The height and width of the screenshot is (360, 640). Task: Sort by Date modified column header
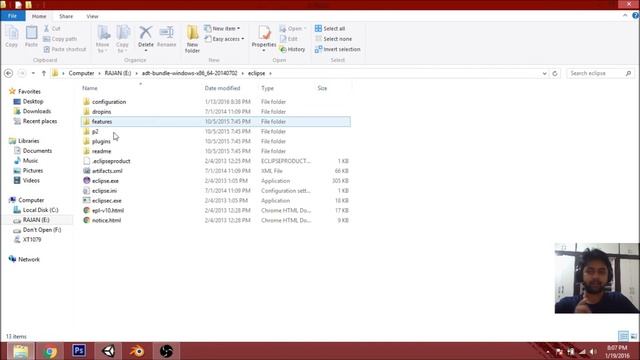tap(222, 88)
